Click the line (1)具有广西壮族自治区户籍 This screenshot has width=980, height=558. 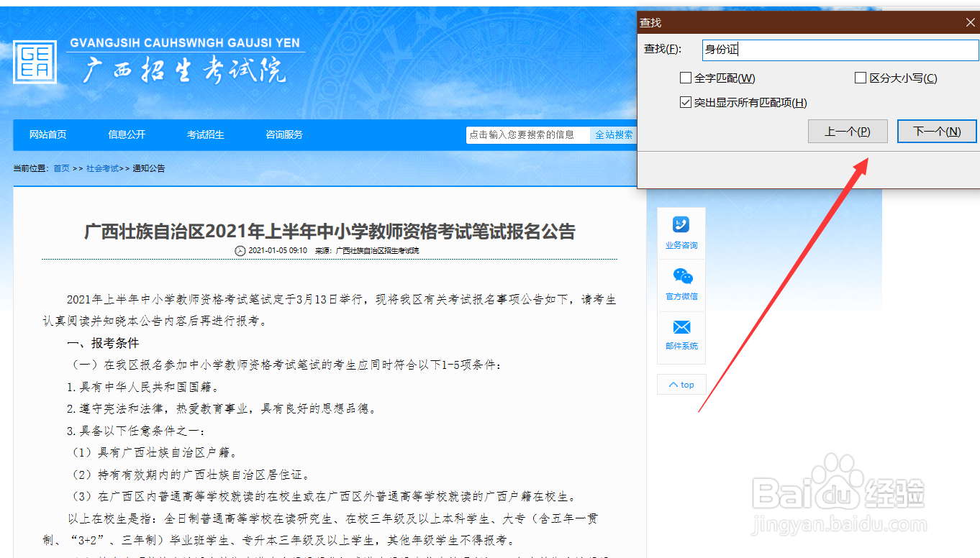pyautogui.click(x=153, y=452)
